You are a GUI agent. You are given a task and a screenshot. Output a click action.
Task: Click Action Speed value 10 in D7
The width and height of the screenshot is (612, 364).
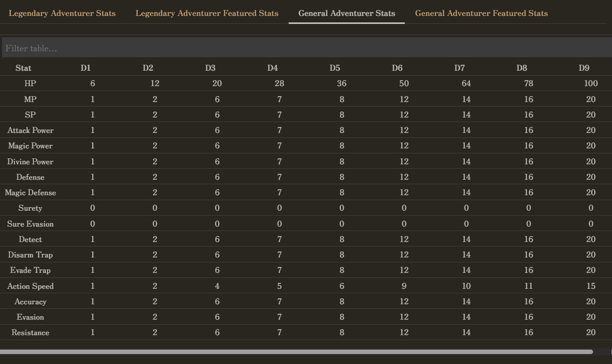[466, 286]
